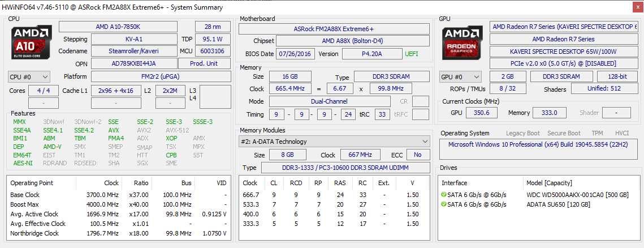Select the Steamroller/Kaveri codename field
644x248 pixels.
[134, 51]
